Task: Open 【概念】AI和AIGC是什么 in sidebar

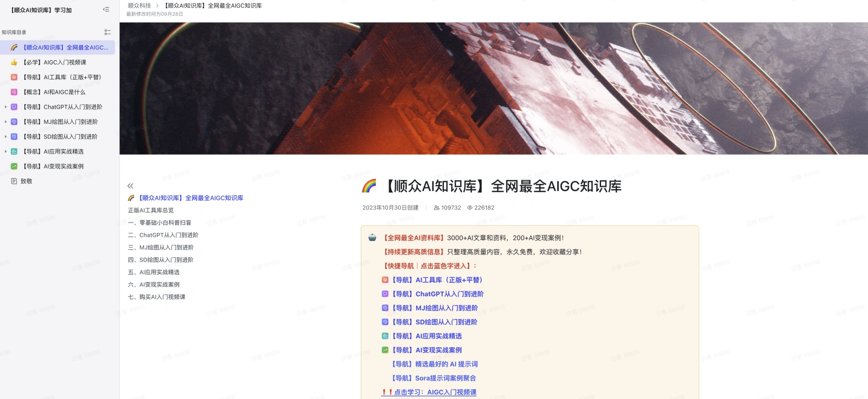Action: coord(54,92)
